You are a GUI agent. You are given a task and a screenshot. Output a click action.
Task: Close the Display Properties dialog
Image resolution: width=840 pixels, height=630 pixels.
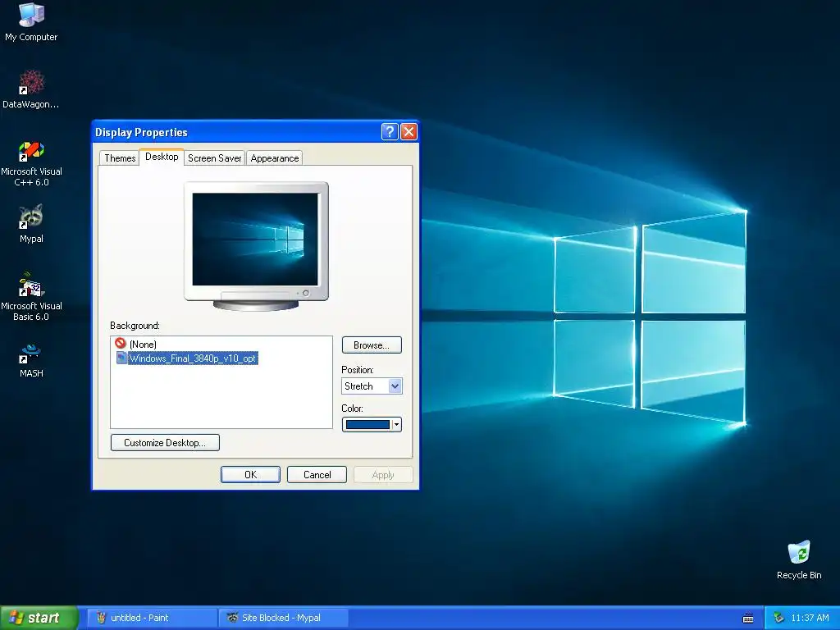[409, 132]
